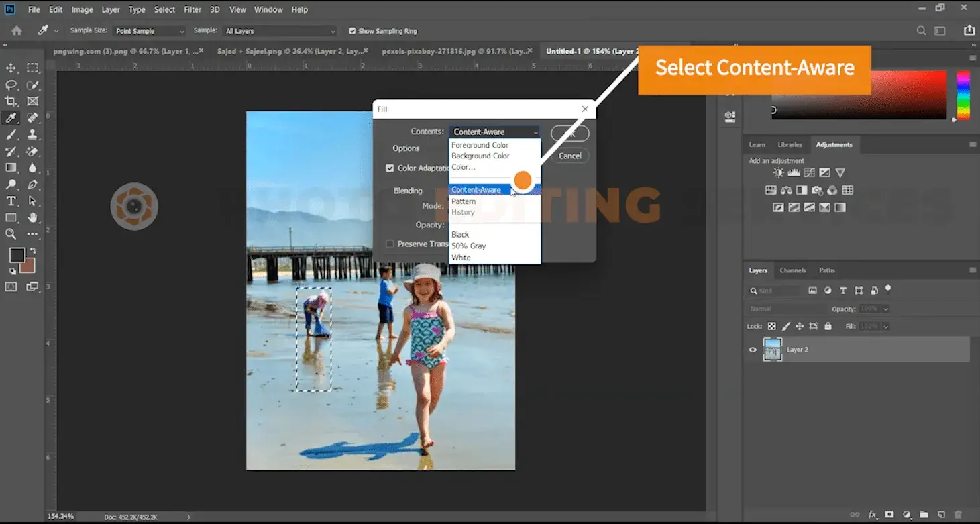Open the Filter menu
This screenshot has width=980, height=524.
coord(193,9)
